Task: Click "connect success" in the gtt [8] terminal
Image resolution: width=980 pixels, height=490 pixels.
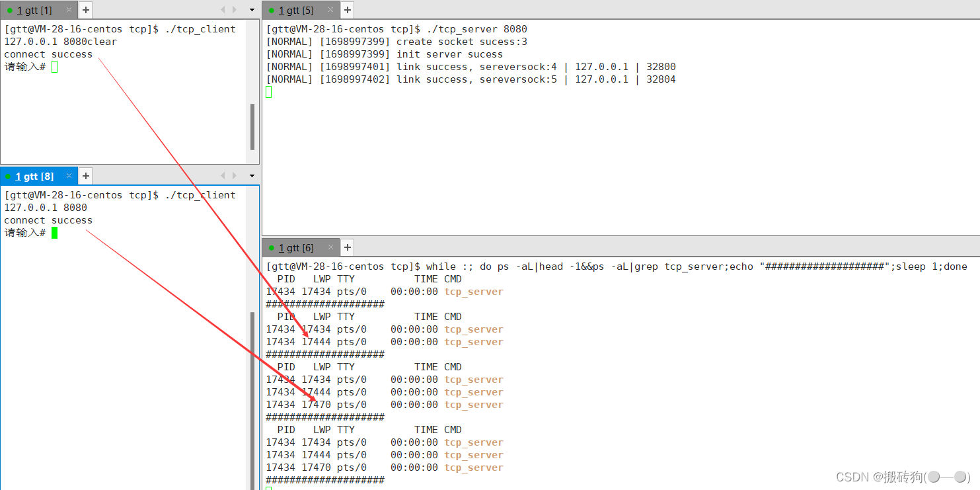Action: point(48,220)
